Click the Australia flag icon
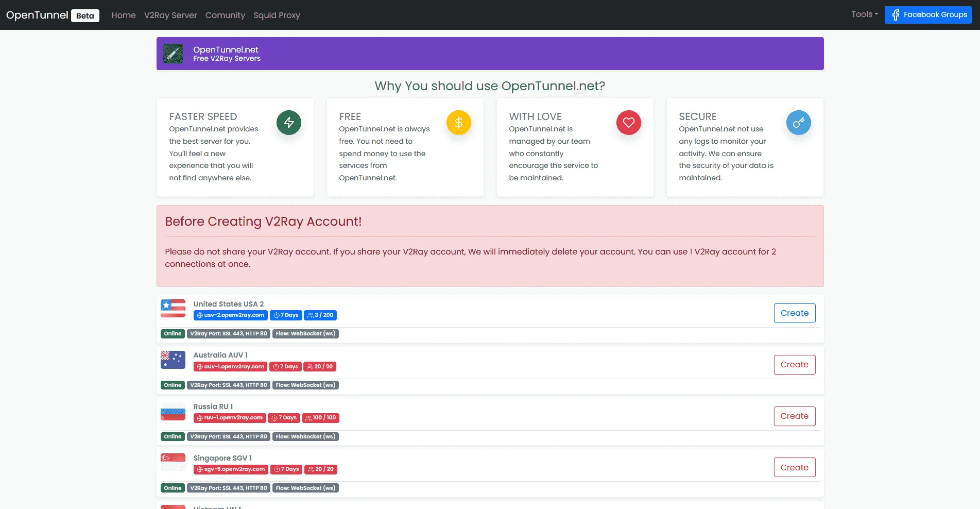 coord(173,360)
